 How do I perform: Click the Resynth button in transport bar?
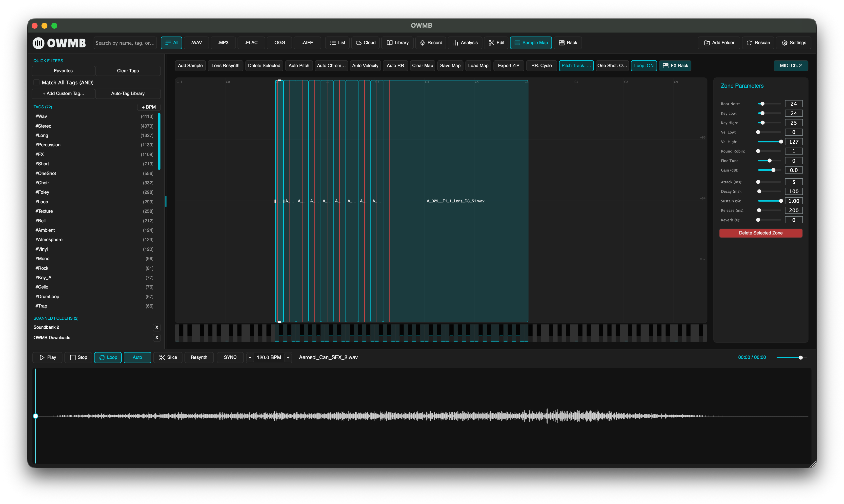tap(199, 357)
